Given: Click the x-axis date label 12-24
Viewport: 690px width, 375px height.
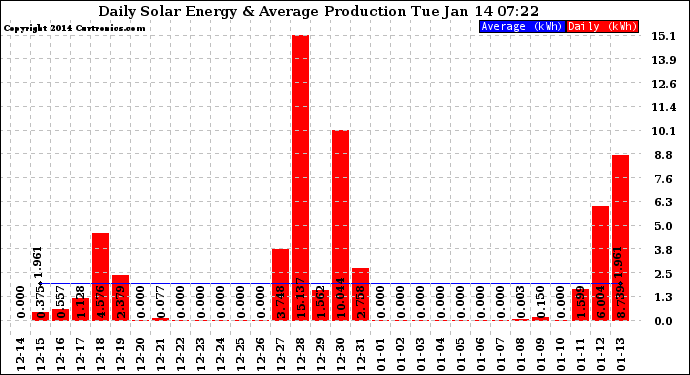Looking at the screenshot, I should coord(220,355).
